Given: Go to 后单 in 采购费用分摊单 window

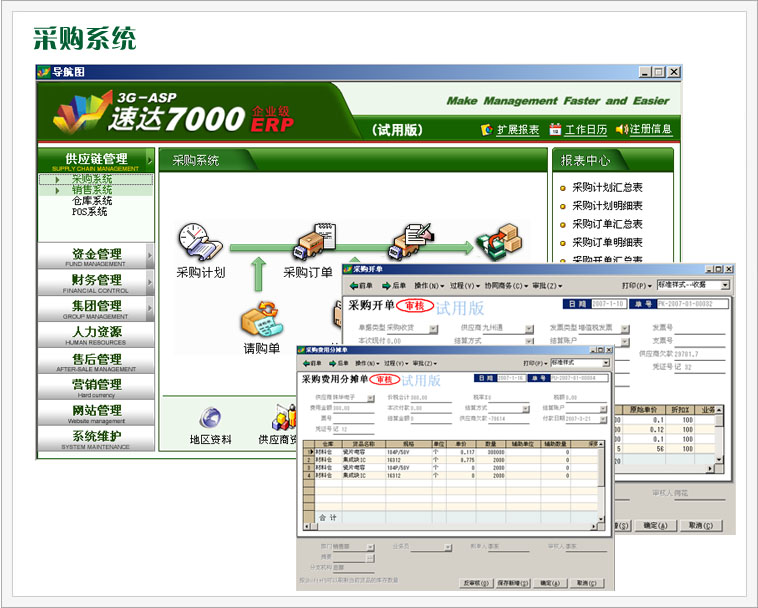Looking at the screenshot, I should click(338, 363).
